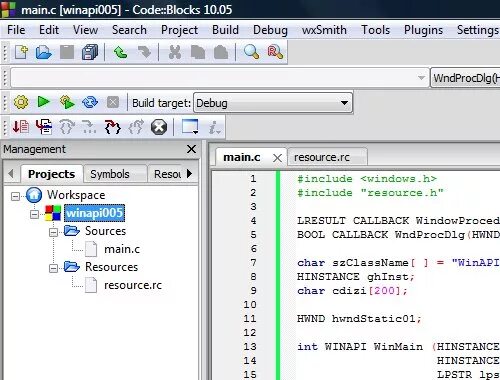The height and width of the screenshot is (380, 500).
Task: Click the Abort build icon
Action: (113, 102)
